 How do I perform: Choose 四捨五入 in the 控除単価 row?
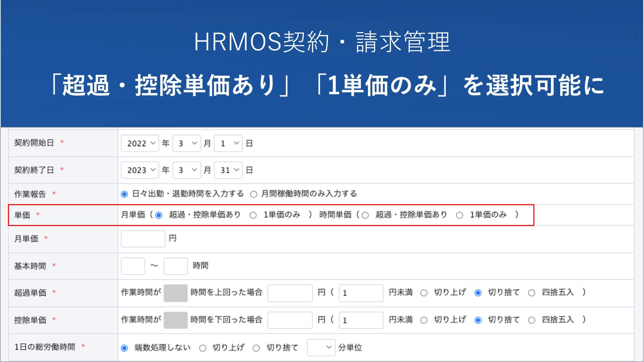coord(532,320)
